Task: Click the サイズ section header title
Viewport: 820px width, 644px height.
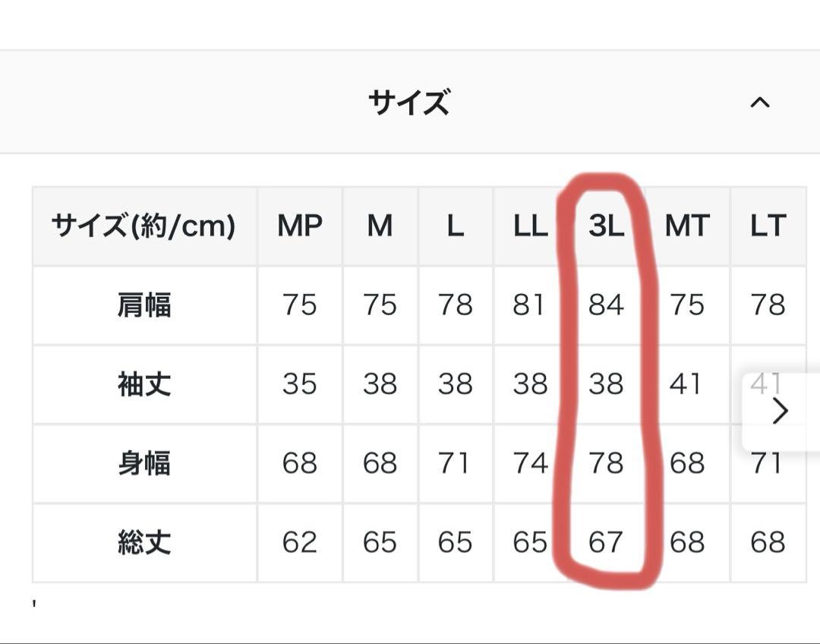Action: 408,103
